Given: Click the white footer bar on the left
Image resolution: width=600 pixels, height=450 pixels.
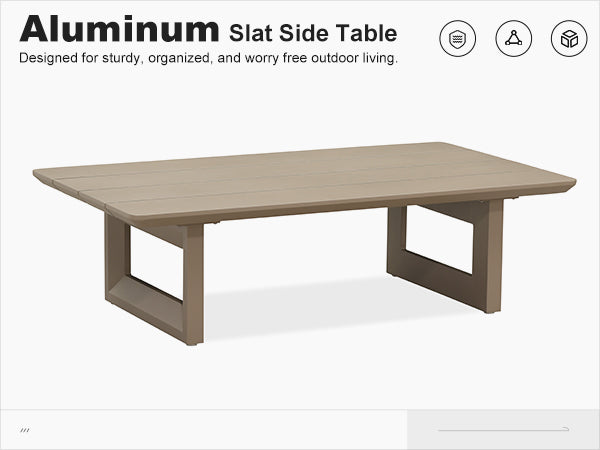Looking at the screenshot, I should tap(203, 429).
